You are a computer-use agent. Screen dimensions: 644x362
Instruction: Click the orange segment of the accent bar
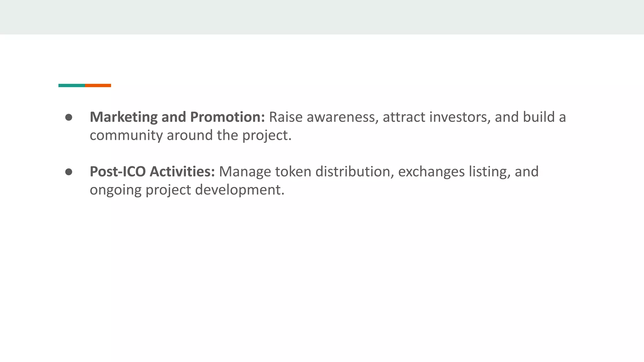coord(98,85)
